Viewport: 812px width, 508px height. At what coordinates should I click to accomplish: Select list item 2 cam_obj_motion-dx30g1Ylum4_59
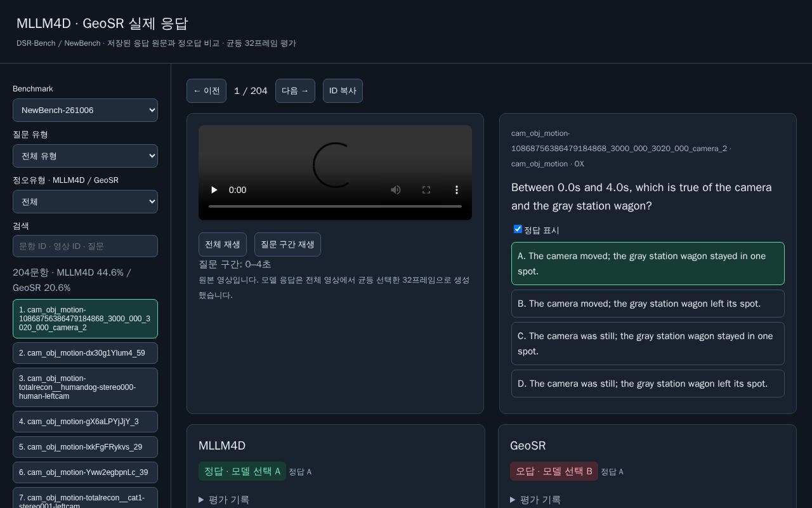click(x=85, y=353)
